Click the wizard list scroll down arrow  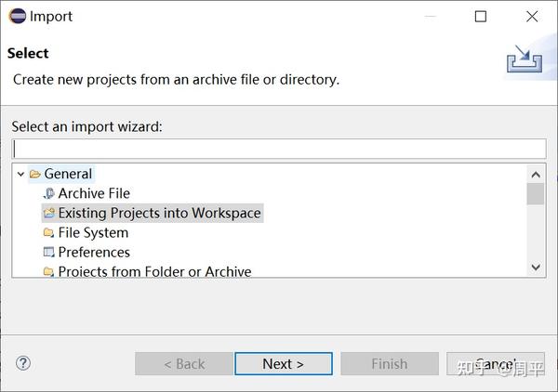[x=536, y=267]
